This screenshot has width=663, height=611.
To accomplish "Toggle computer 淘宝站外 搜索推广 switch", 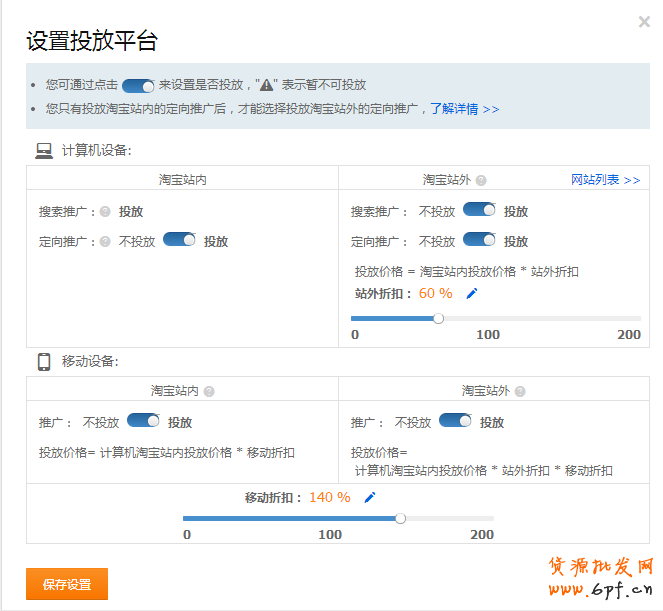I will [479, 210].
